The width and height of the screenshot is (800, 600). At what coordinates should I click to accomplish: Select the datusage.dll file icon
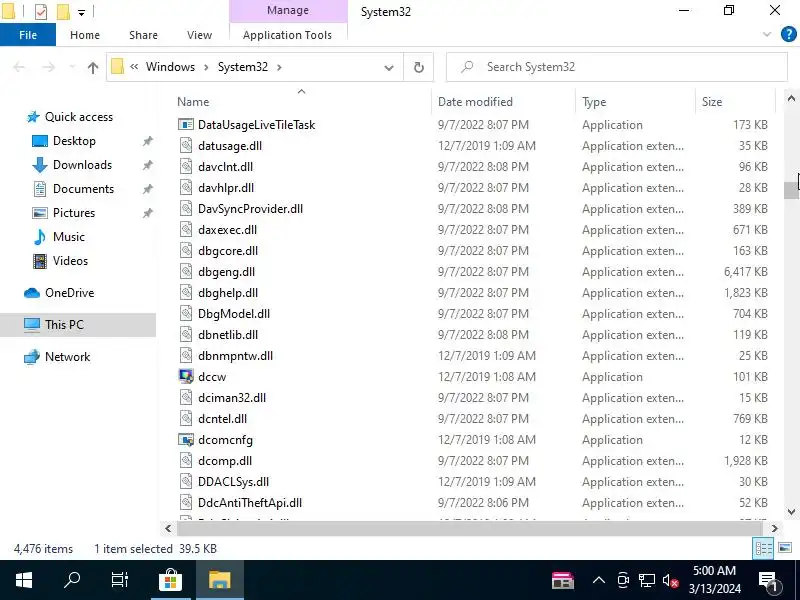pos(186,145)
